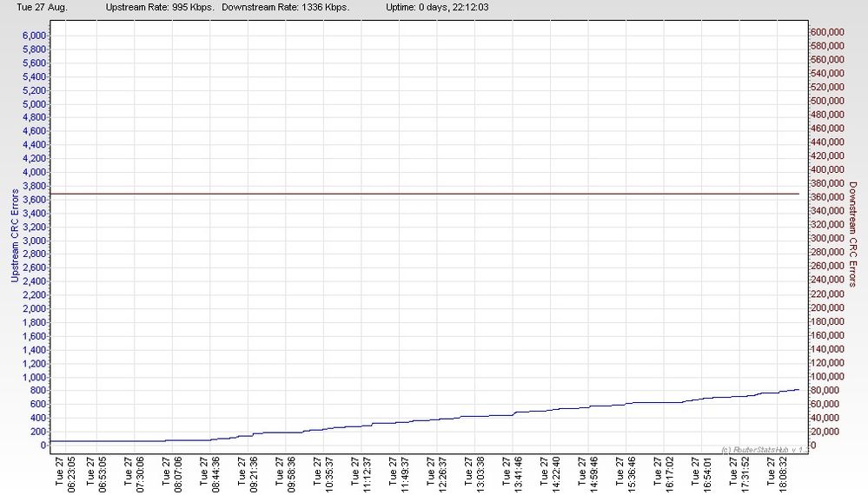Click the 14:59:46 time label
The height and width of the screenshot is (495, 868).
[593, 474]
